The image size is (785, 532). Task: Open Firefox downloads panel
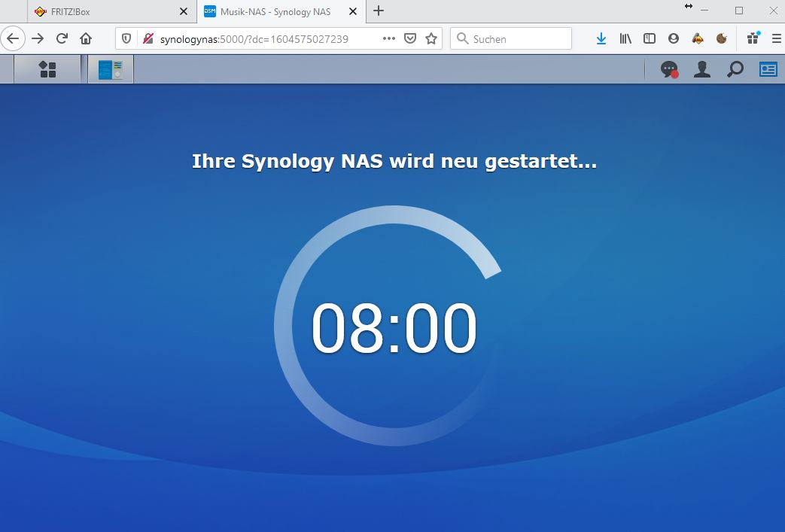point(601,38)
